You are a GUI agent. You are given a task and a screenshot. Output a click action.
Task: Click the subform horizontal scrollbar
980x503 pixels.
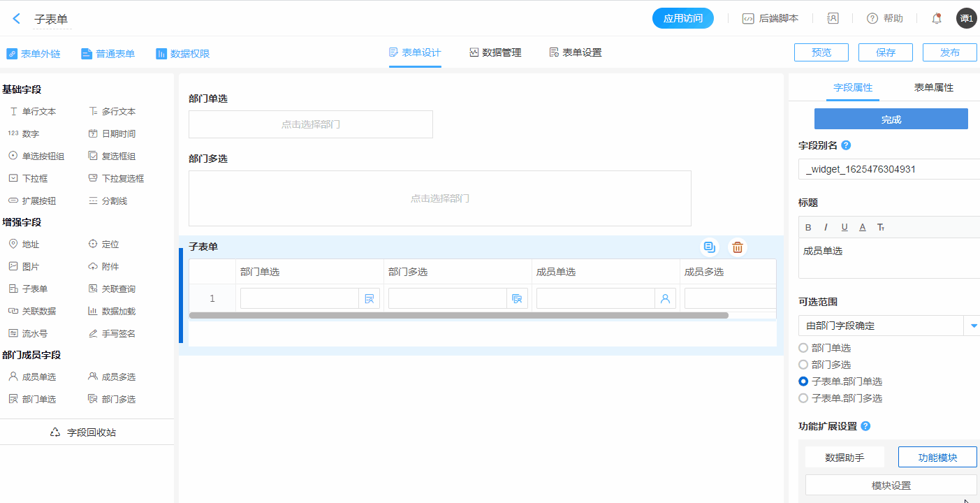coord(458,316)
